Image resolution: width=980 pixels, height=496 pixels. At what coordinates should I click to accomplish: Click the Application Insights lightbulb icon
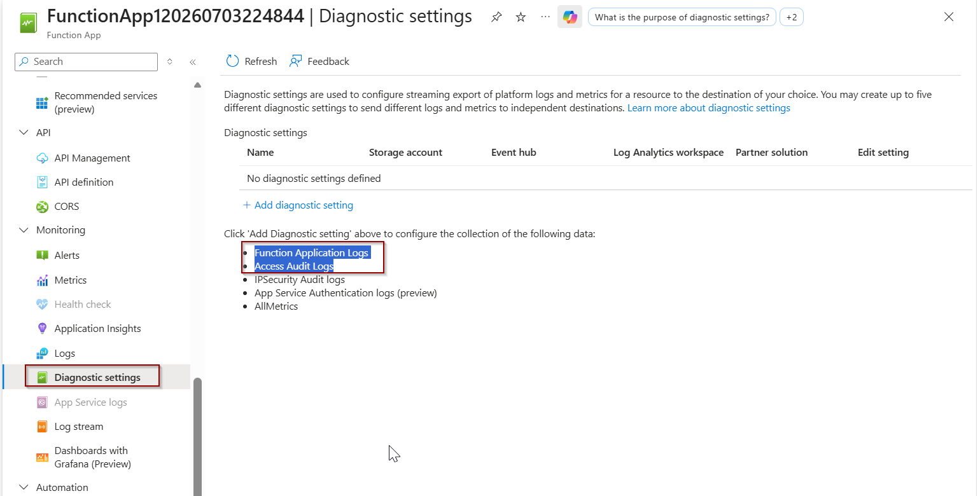[43, 329]
